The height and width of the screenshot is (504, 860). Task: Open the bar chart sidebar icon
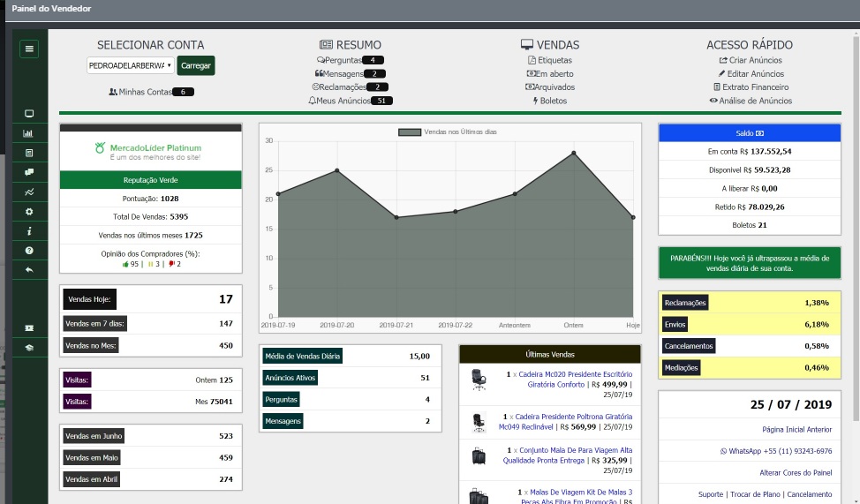click(29, 133)
